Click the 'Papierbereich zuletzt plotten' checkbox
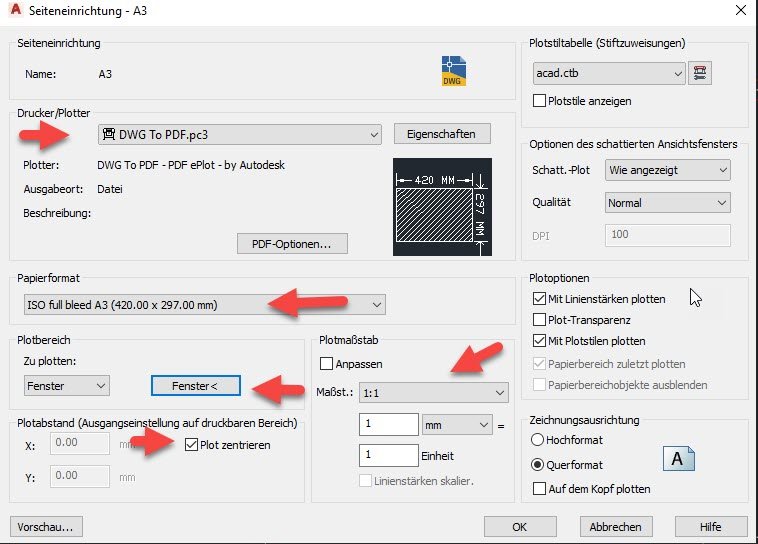Screen dimensions: 758x544 pos(539,363)
